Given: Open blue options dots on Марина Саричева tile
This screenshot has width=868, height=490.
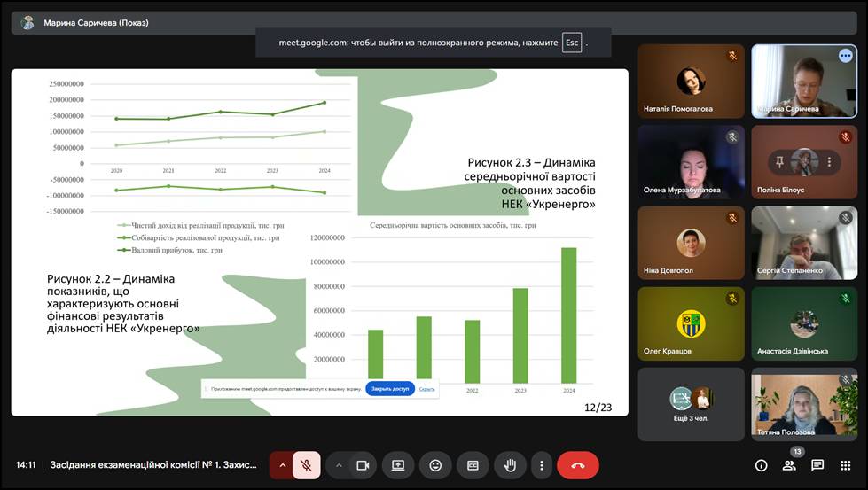Looking at the screenshot, I should (x=845, y=56).
